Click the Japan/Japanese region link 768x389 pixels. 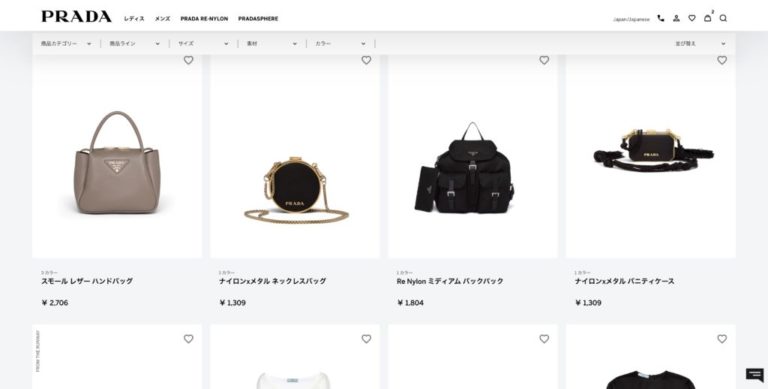(631, 19)
